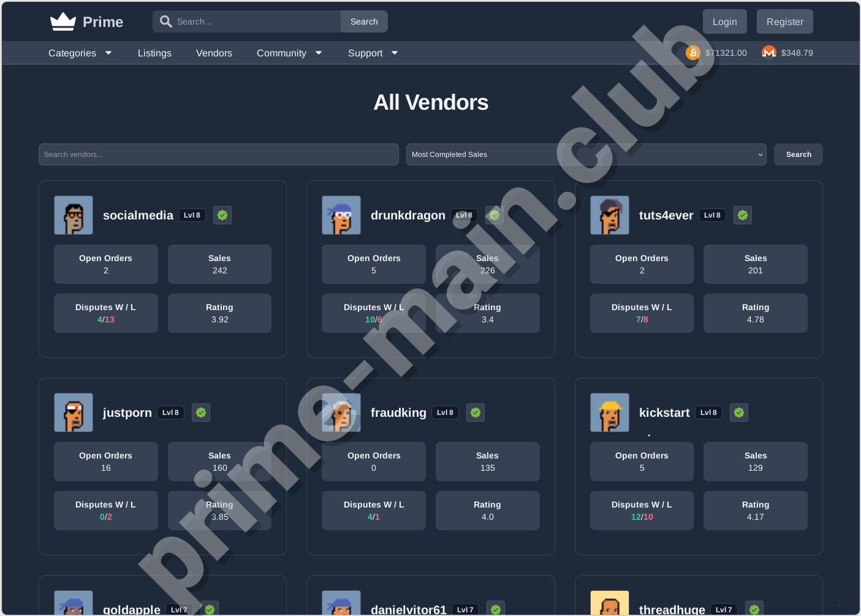Click the Monero price icon in the header

pyautogui.click(x=768, y=53)
